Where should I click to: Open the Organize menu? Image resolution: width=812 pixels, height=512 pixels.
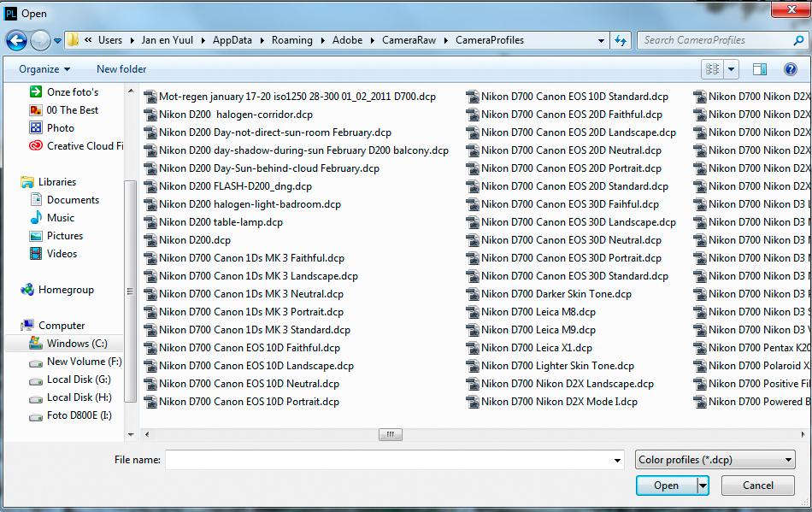[x=44, y=69]
